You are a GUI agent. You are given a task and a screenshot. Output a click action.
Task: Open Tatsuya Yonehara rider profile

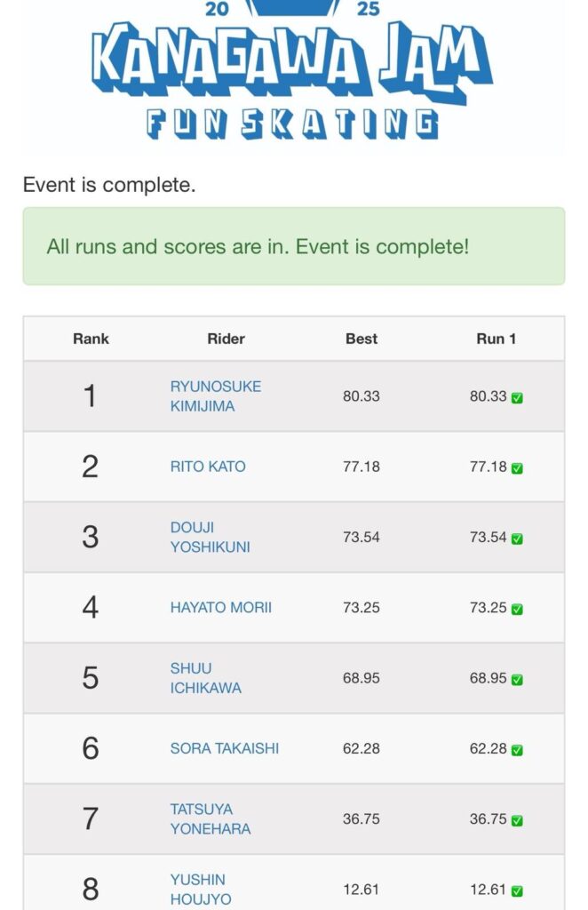[x=210, y=818]
